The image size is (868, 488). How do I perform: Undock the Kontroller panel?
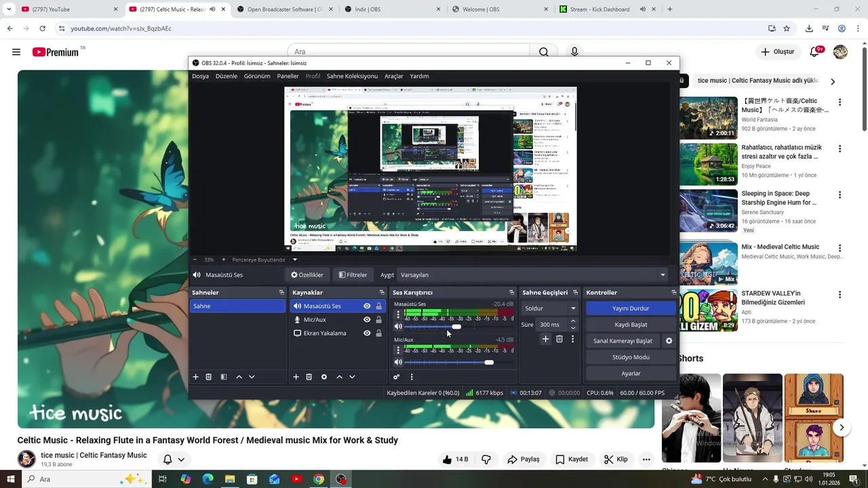[x=673, y=293]
